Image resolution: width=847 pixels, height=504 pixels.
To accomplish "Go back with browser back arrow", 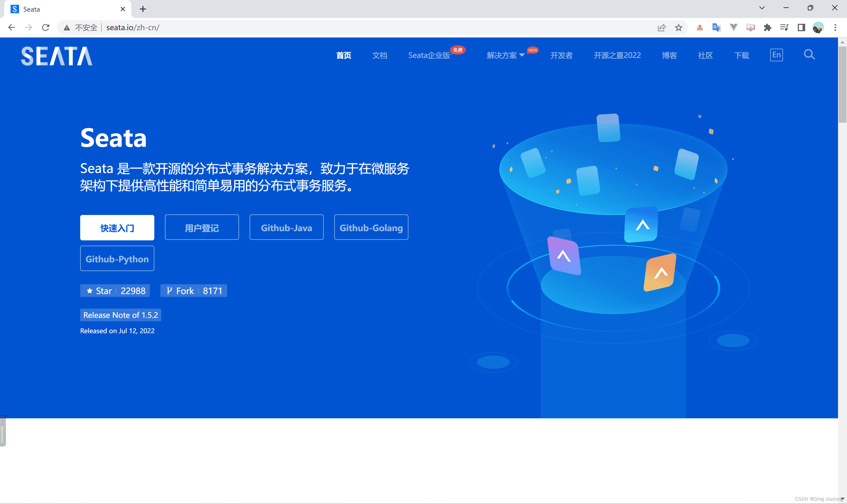I will point(12,28).
